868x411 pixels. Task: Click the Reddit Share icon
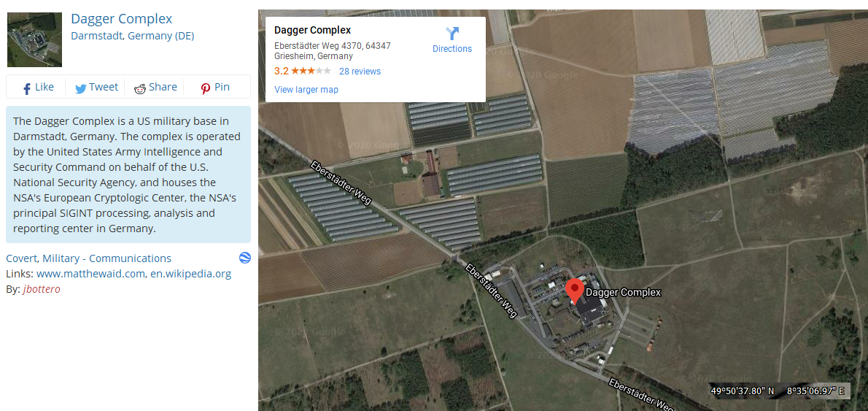pos(140,88)
